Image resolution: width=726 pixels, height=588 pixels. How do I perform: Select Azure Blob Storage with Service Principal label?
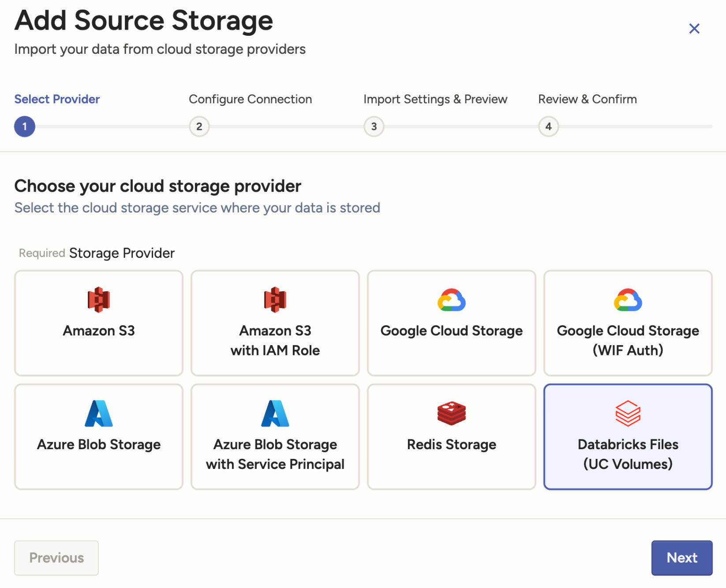pos(275,454)
